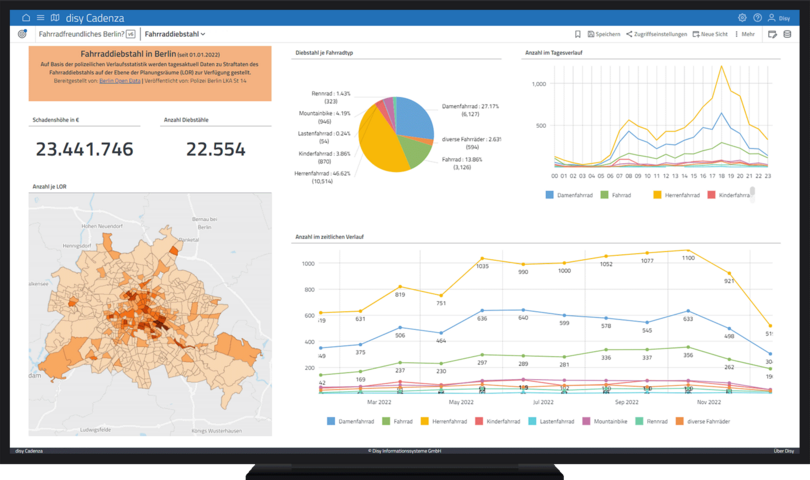Viewport: 810px width, 480px height.
Task: Click the Fahrrad : 13.86% pie label
Action: click(x=462, y=163)
